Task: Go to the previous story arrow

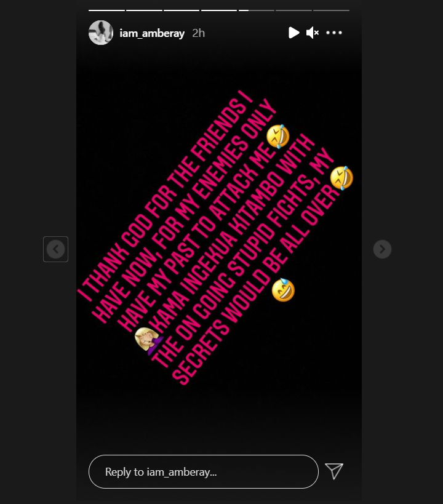Action: pyautogui.click(x=55, y=249)
